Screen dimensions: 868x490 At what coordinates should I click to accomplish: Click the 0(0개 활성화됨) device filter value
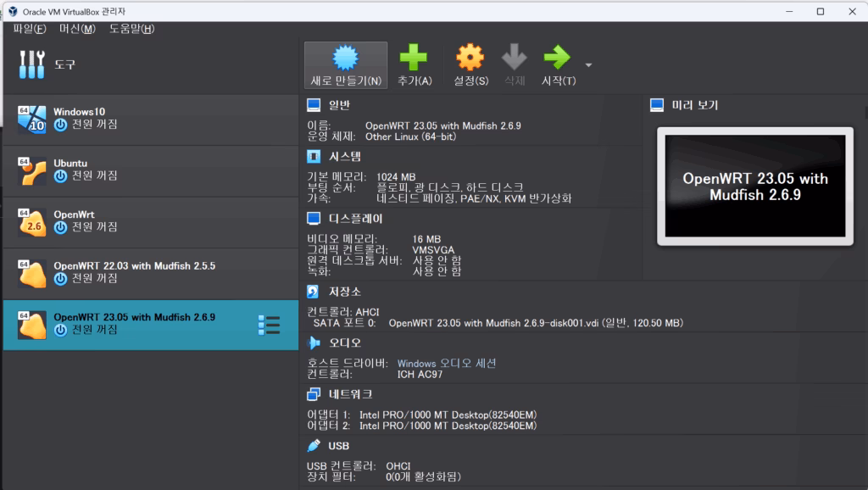tap(423, 476)
